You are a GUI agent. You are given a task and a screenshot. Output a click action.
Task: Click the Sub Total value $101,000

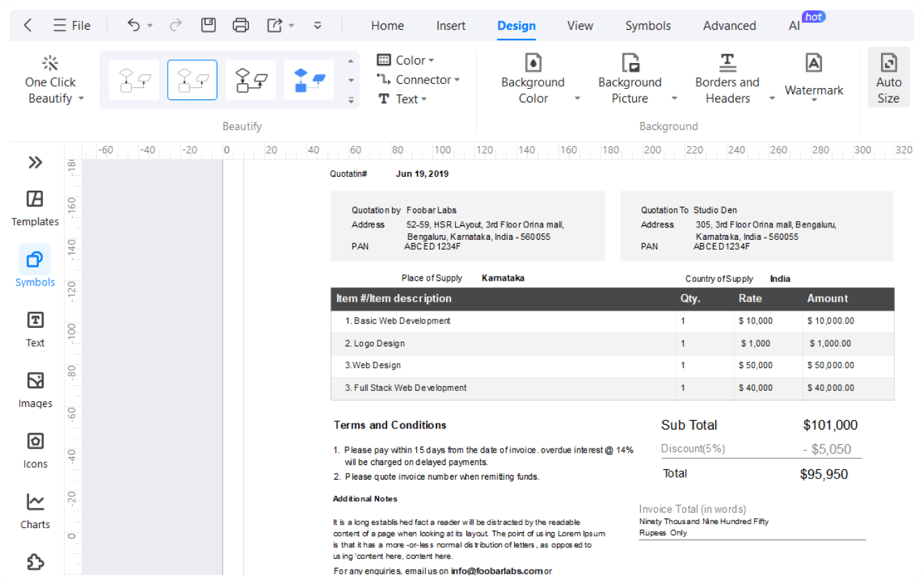pyautogui.click(x=830, y=426)
